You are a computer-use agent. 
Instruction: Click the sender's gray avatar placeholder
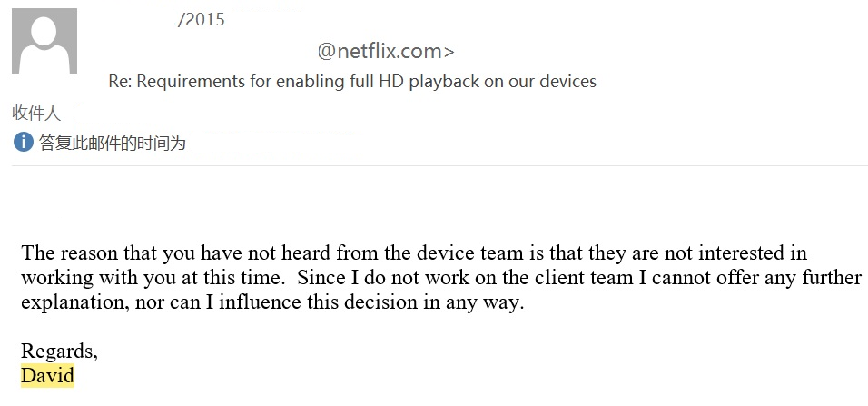click(44, 41)
